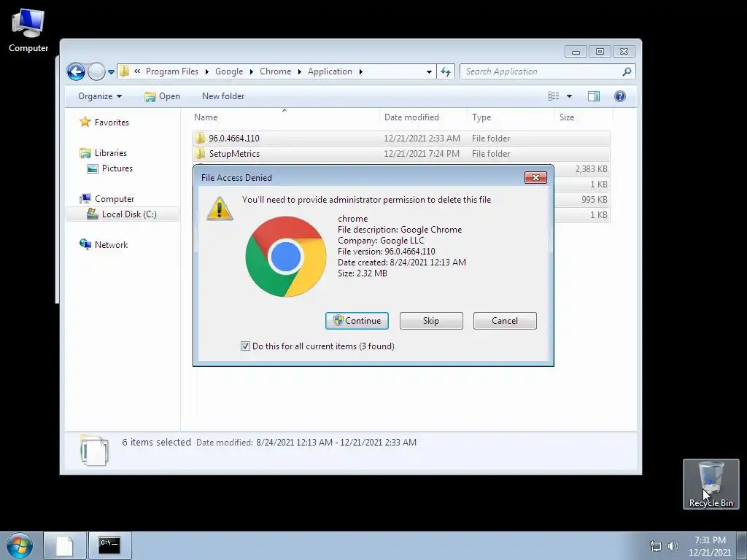Image resolution: width=747 pixels, height=560 pixels.
Task: Expand the arrow after Application breadcrumb
Action: click(x=360, y=71)
